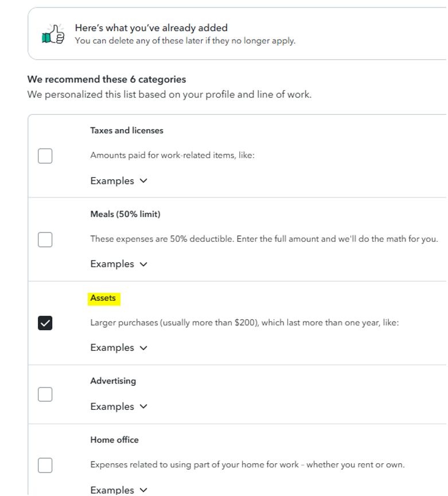Click the thumbs-up icon in the banner
Image resolution: width=448 pixels, height=496 pixels.
point(53,34)
